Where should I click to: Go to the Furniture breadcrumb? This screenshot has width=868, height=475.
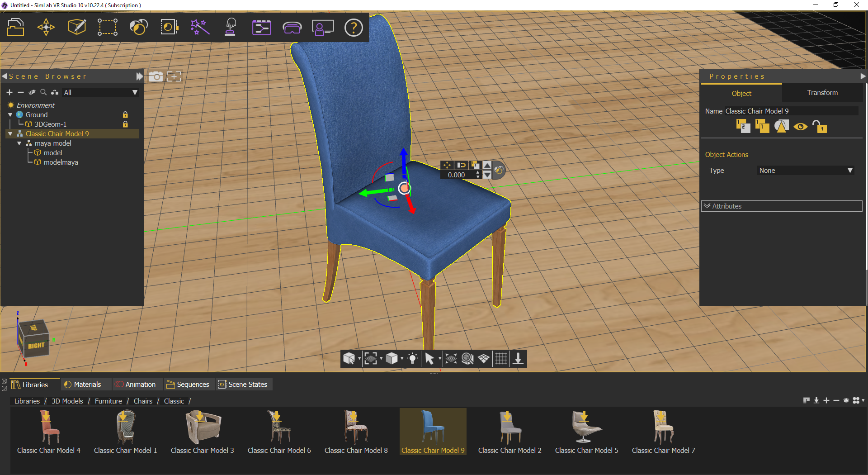(108, 401)
